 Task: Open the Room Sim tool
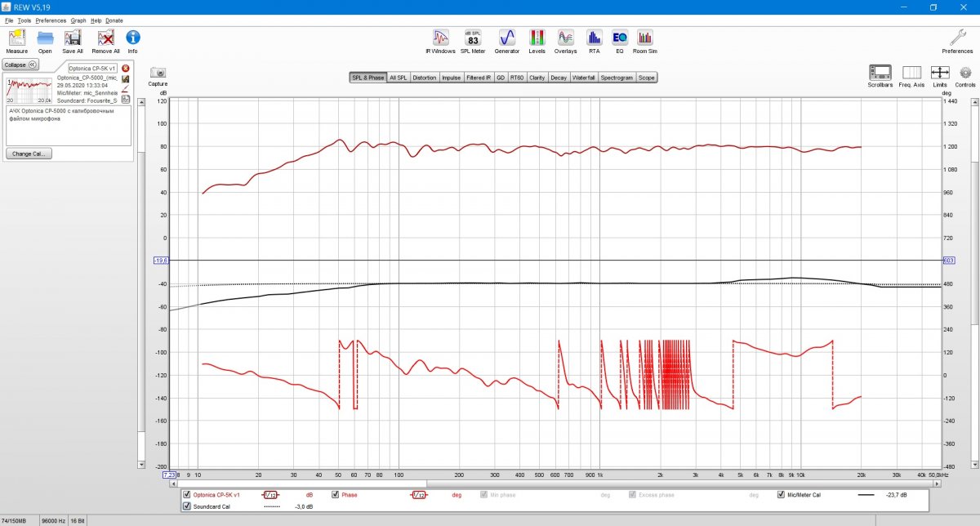coord(645,41)
